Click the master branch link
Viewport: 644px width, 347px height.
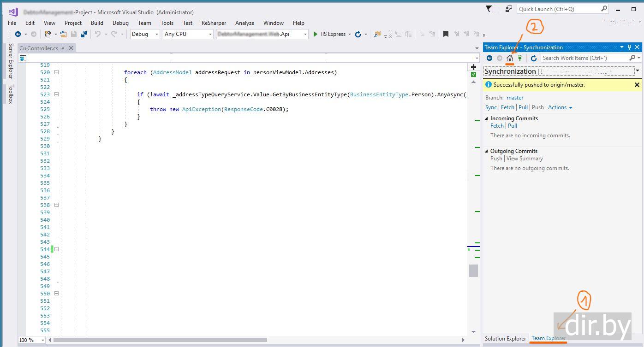[515, 98]
